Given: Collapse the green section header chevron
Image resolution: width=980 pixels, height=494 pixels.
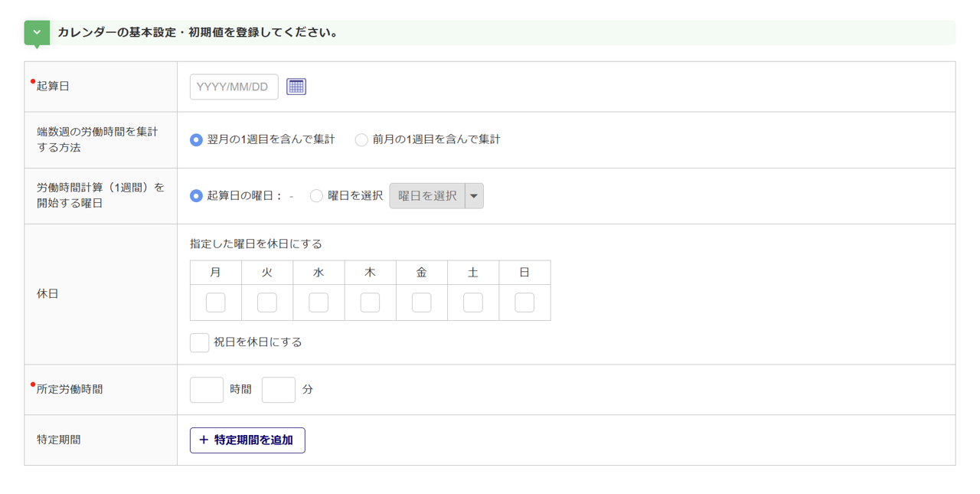Looking at the screenshot, I should tap(37, 33).
